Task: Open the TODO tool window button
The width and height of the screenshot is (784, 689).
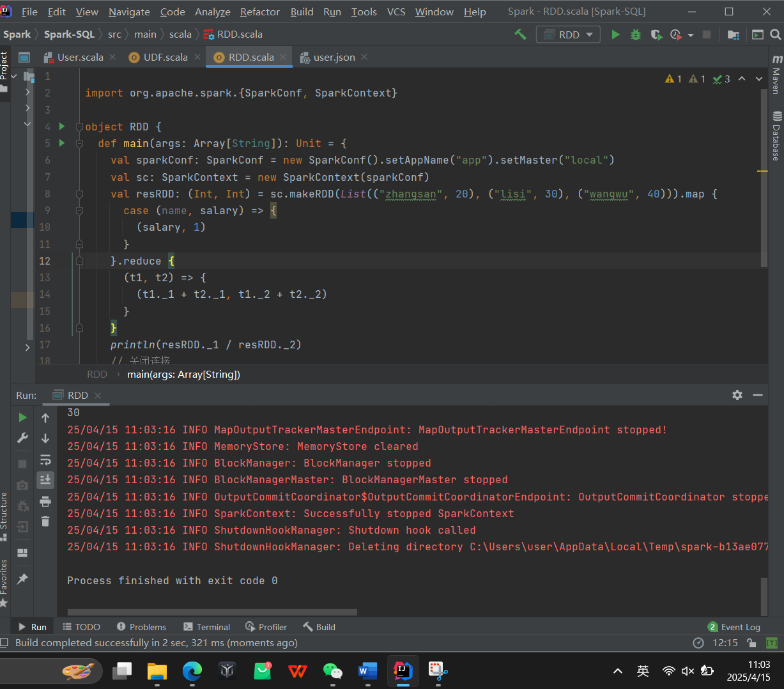Action: (81, 627)
